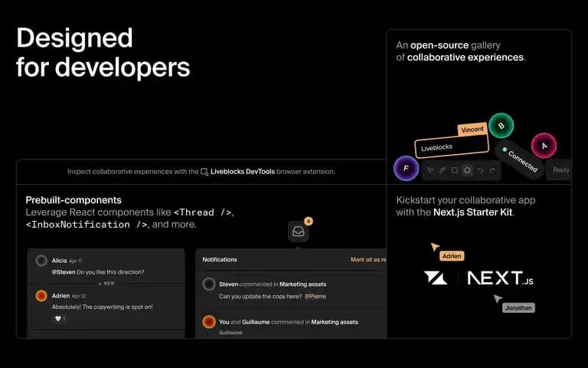
Task: Click the <InboxNotification /> code text
Action: coord(87,225)
